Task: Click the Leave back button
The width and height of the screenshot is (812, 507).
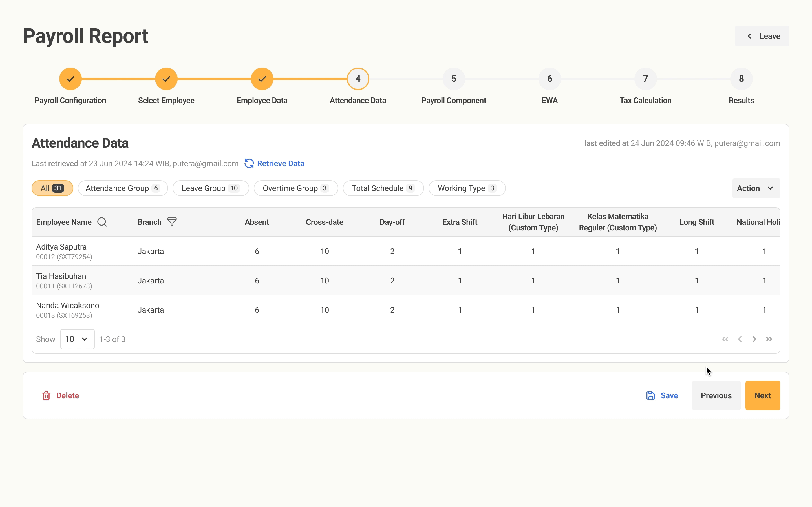Action: pos(762,36)
